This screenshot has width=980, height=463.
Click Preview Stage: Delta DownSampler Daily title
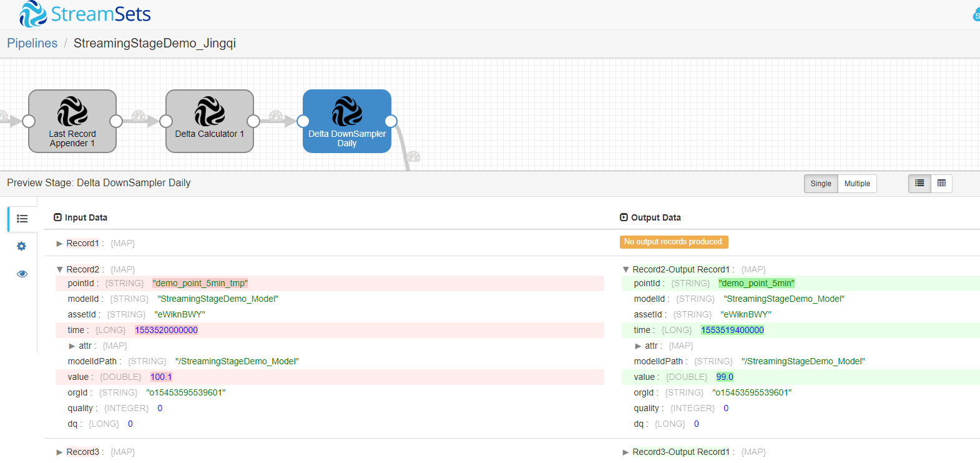[x=99, y=183]
